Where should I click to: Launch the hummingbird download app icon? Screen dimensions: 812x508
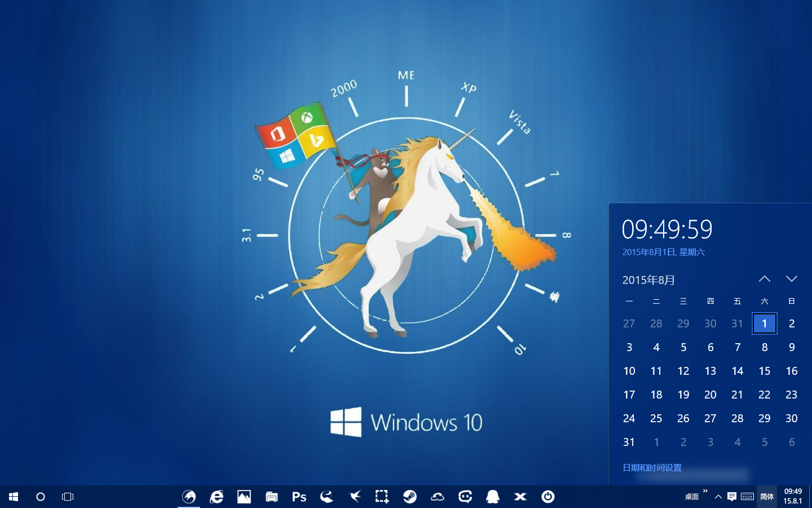point(355,497)
